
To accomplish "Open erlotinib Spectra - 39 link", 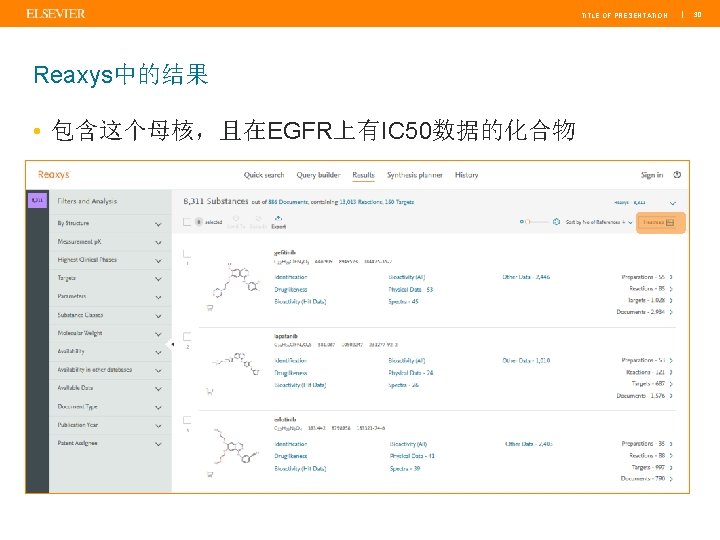I will (x=405, y=469).
